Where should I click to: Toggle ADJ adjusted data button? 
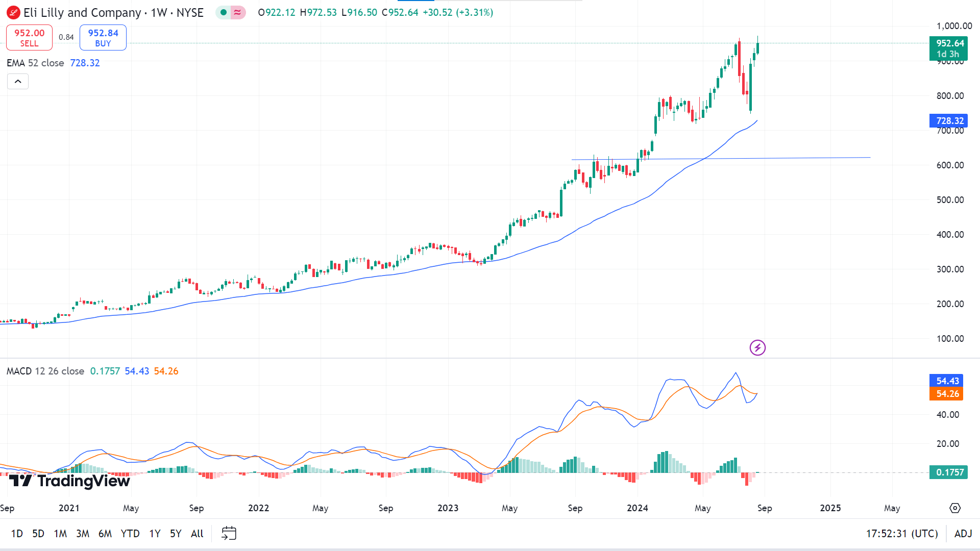(x=963, y=534)
